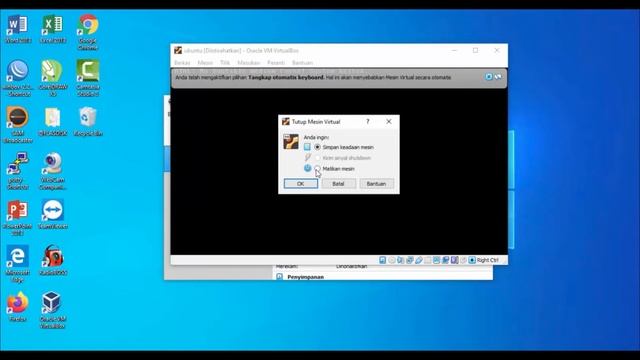
Task: Confirm the dialog with the OK button
Action: 301,184
